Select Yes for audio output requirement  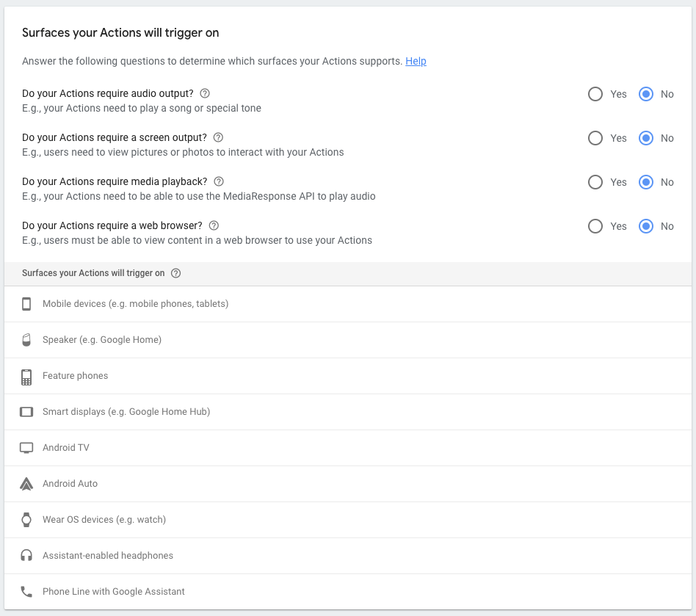tap(595, 94)
